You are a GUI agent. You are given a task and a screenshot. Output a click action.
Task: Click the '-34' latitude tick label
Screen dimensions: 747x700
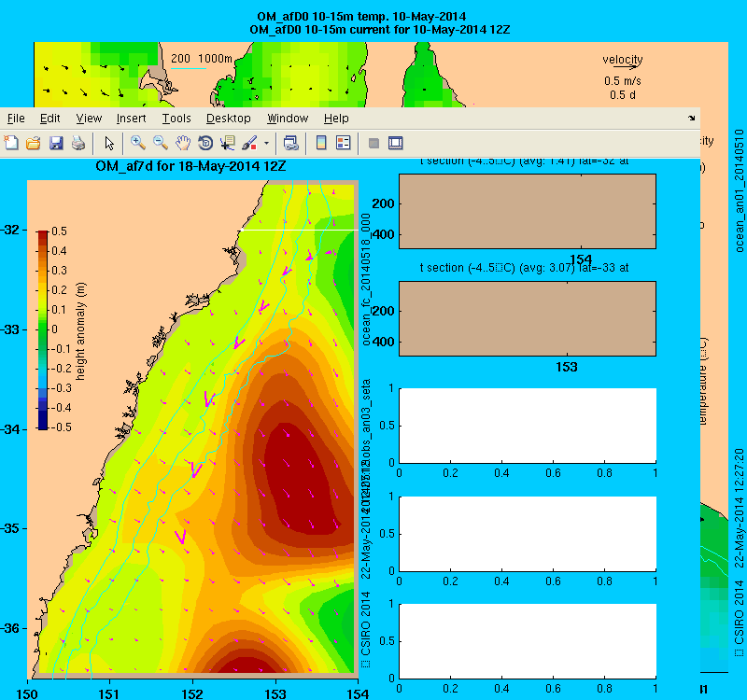point(9,429)
